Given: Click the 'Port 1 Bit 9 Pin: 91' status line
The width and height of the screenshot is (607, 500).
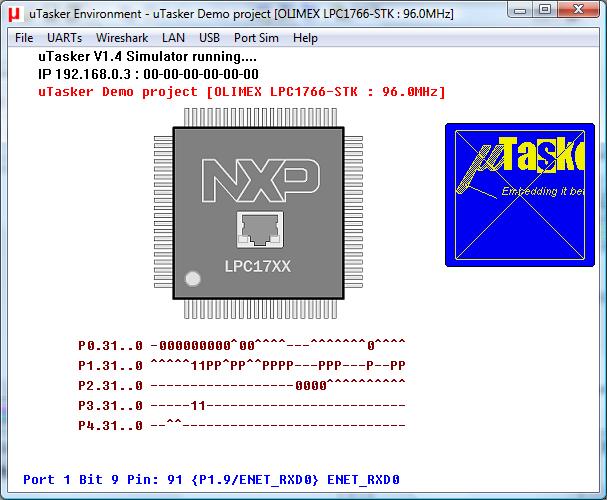Looking at the screenshot, I should (x=211, y=480).
